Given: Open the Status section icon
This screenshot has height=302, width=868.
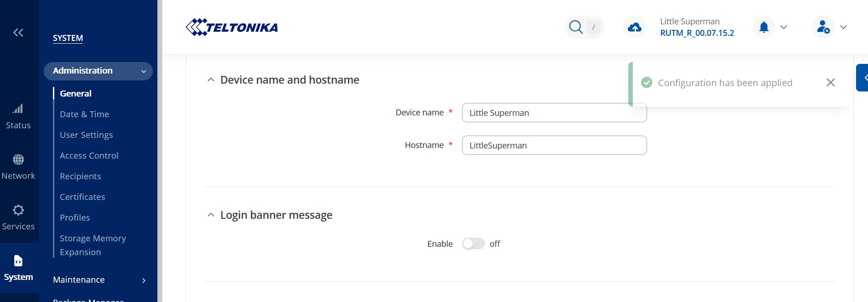Looking at the screenshot, I should 18,109.
